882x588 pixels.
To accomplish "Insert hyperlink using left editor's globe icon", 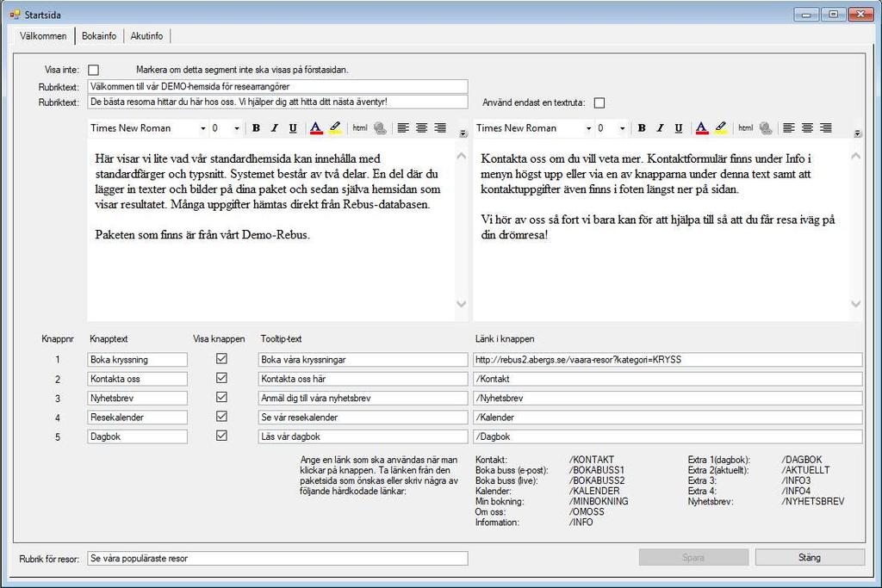I will pos(380,128).
